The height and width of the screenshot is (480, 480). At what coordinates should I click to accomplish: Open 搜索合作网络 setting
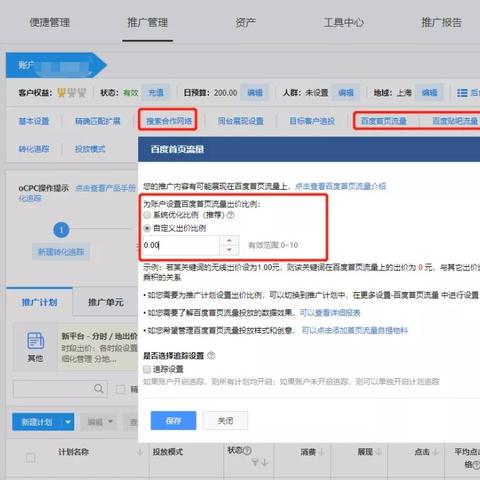(x=169, y=121)
